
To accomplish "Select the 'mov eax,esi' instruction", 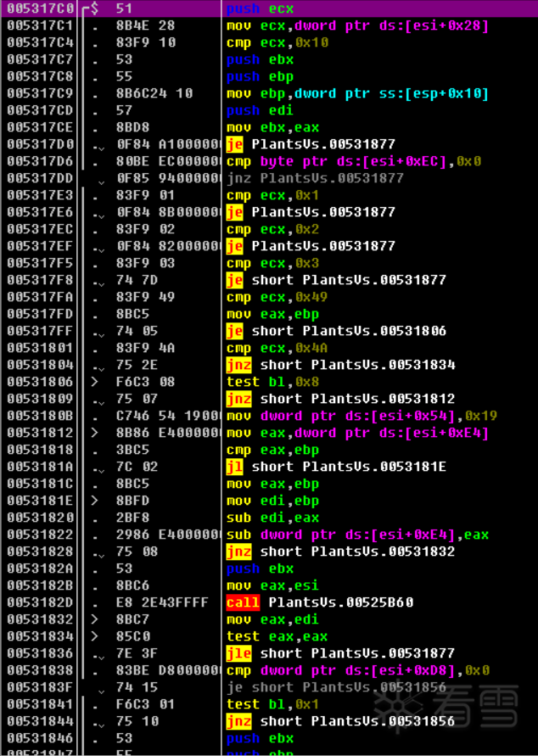I will [273, 585].
